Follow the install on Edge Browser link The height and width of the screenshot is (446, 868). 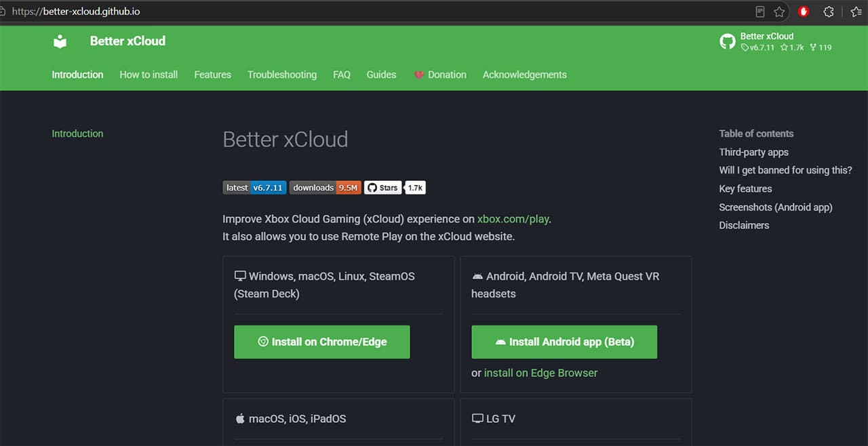(541, 373)
